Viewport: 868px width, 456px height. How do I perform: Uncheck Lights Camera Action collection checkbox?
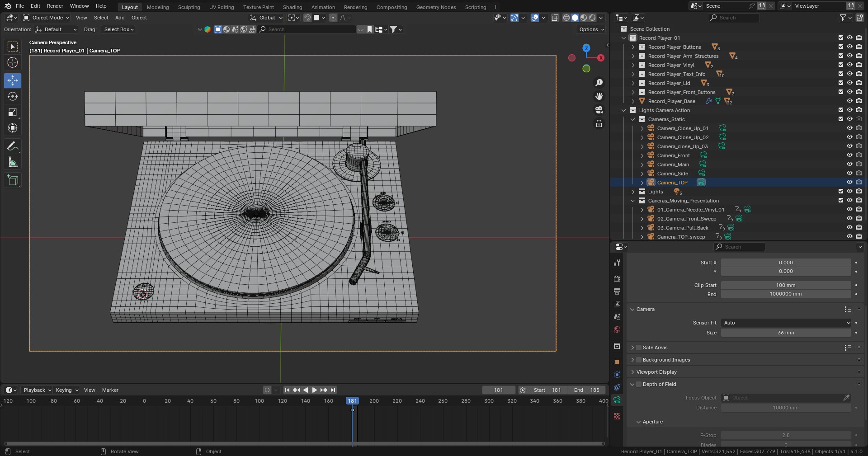(841, 110)
